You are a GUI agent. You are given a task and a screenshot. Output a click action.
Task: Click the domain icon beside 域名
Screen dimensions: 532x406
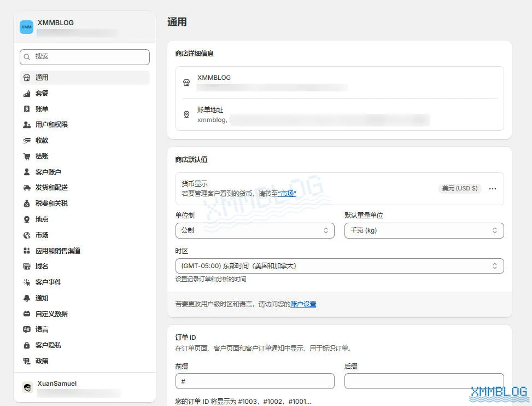tap(27, 266)
